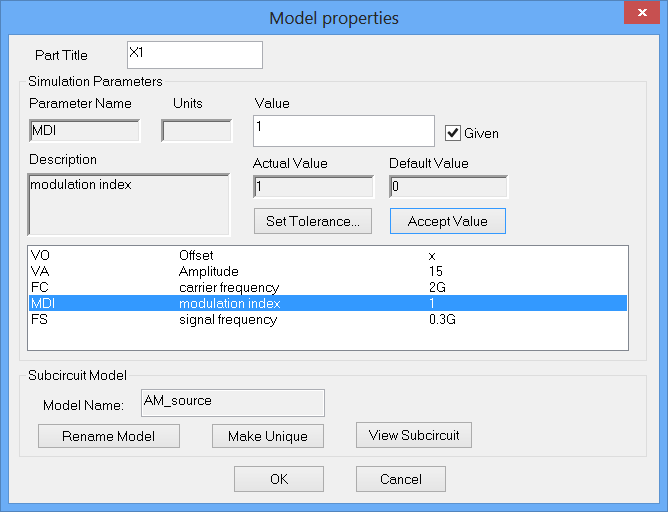Click the Part Title text field
668x512 pixels.
click(x=194, y=55)
